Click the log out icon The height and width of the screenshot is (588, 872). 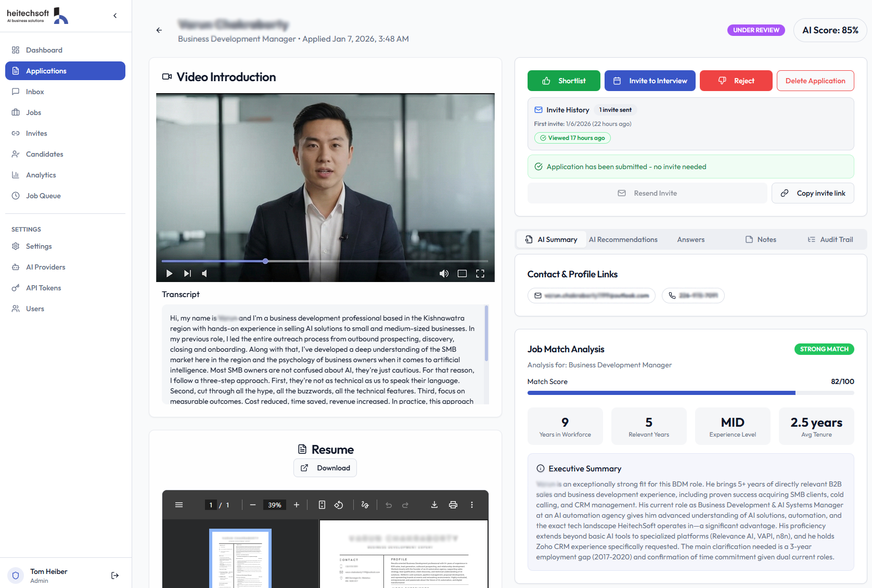click(x=115, y=576)
